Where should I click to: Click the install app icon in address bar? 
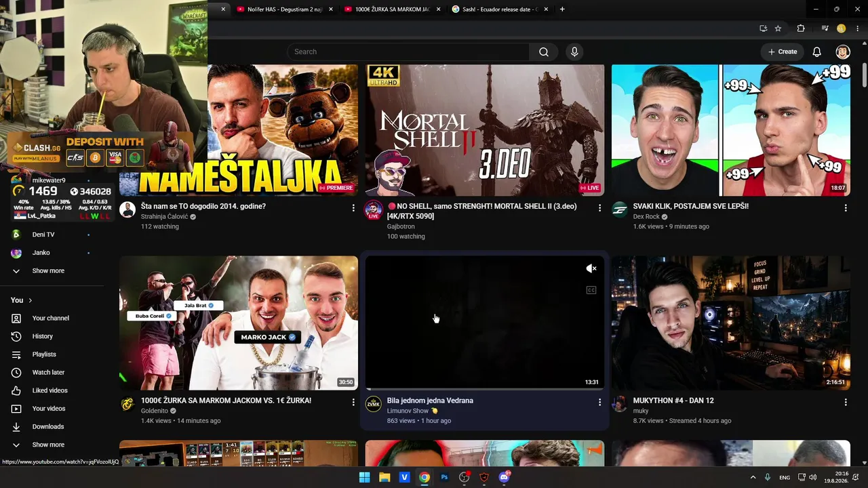coord(764,28)
